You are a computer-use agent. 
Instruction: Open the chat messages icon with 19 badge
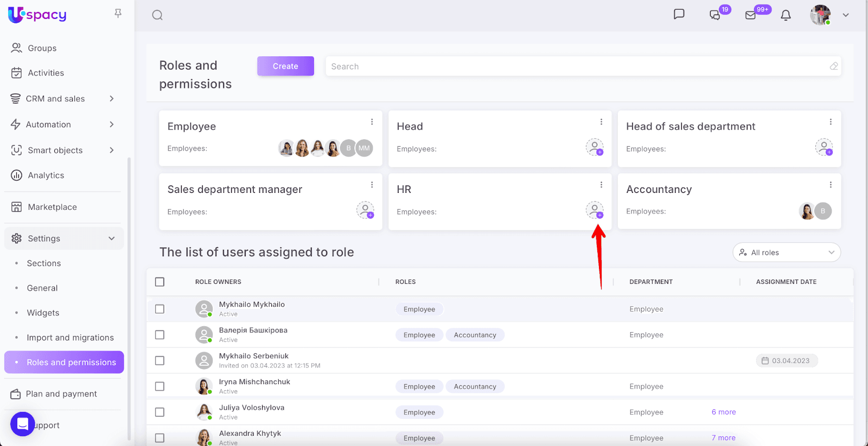click(x=716, y=15)
